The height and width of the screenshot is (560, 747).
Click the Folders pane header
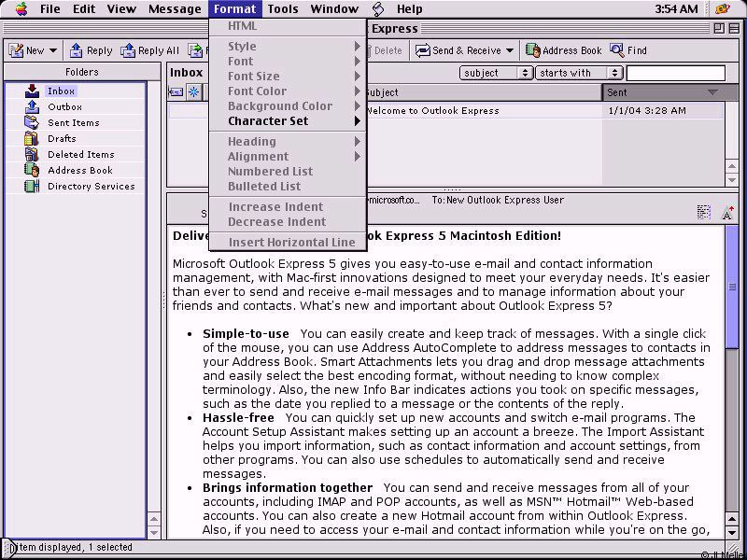[82, 72]
